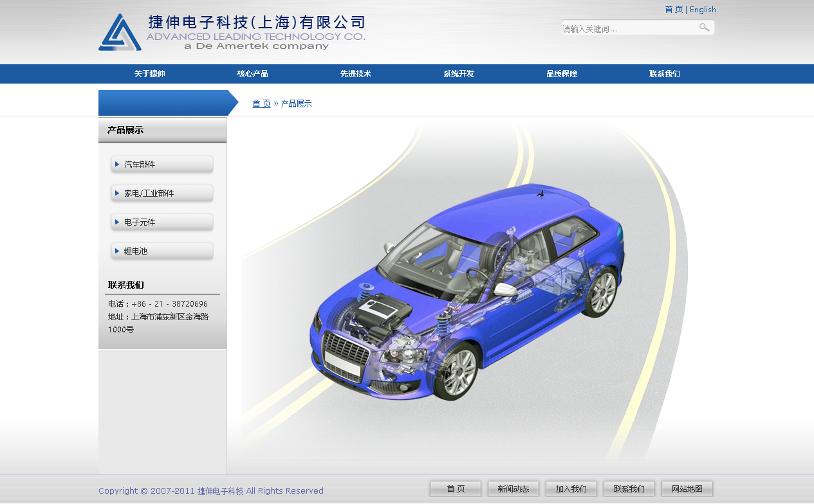This screenshot has width=814, height=504.
Task: Select 联系我们 in top navigation bar
Action: click(664, 74)
